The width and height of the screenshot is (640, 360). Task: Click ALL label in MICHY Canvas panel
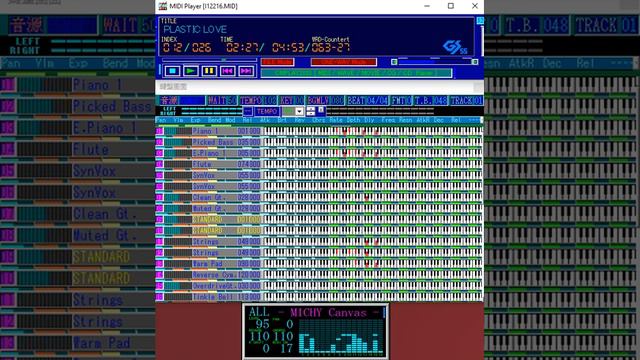click(259, 312)
